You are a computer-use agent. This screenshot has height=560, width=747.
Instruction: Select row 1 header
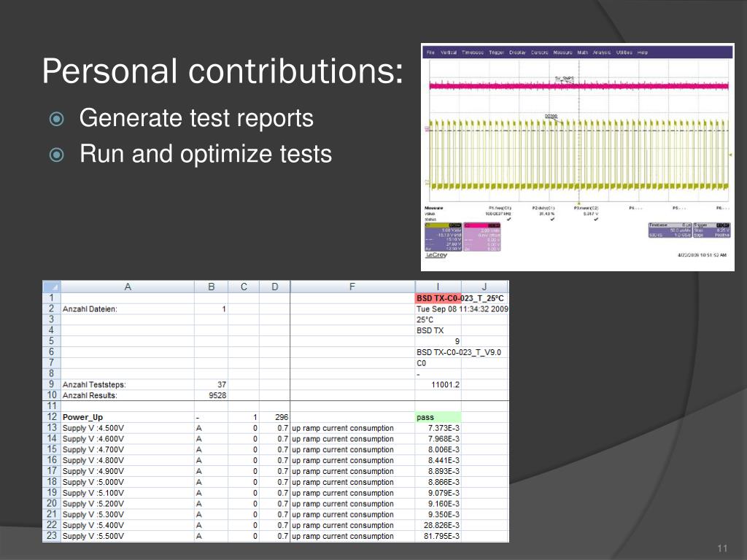pos(52,298)
